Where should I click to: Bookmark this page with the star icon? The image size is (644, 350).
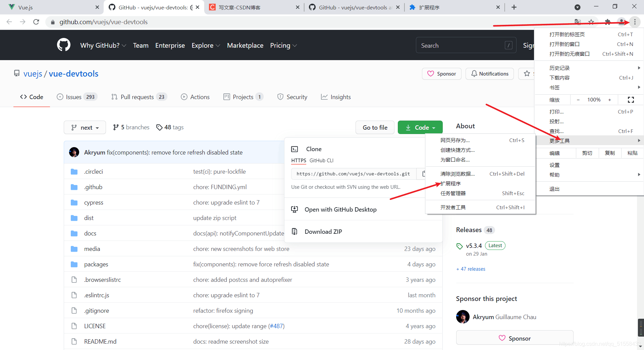591,22
